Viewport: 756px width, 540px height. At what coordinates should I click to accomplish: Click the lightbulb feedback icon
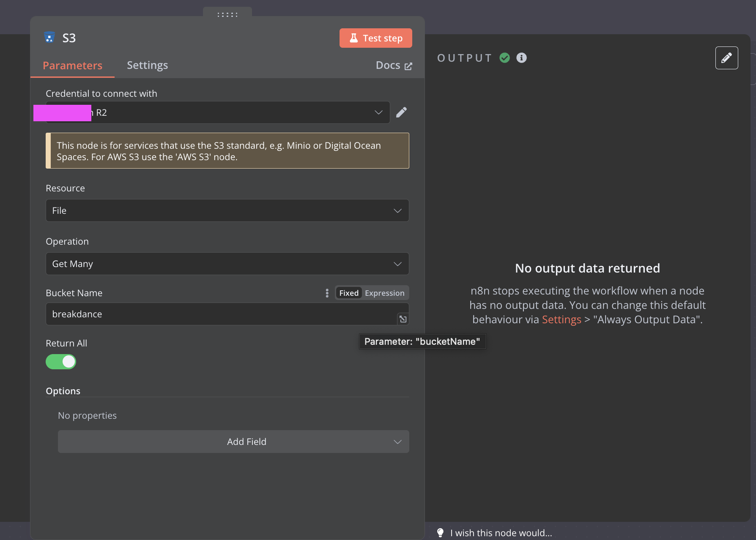click(x=440, y=532)
